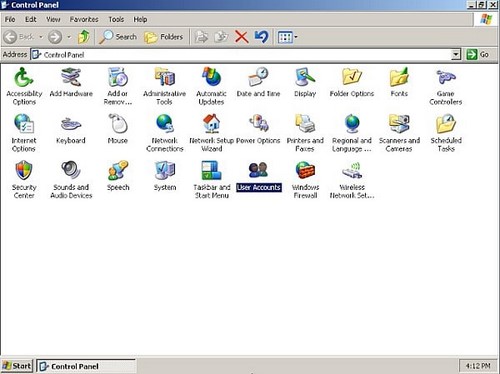Open Windows Firewall
The height and width of the screenshot is (374, 500).
pos(305,179)
